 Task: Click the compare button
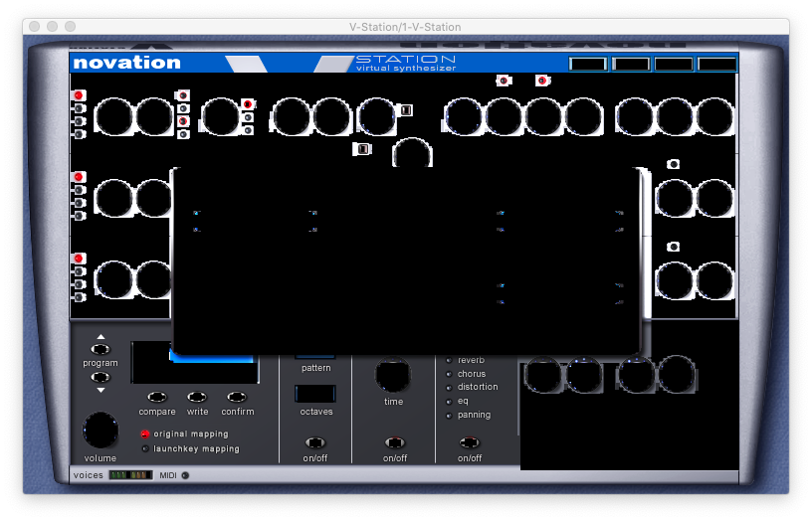click(157, 397)
